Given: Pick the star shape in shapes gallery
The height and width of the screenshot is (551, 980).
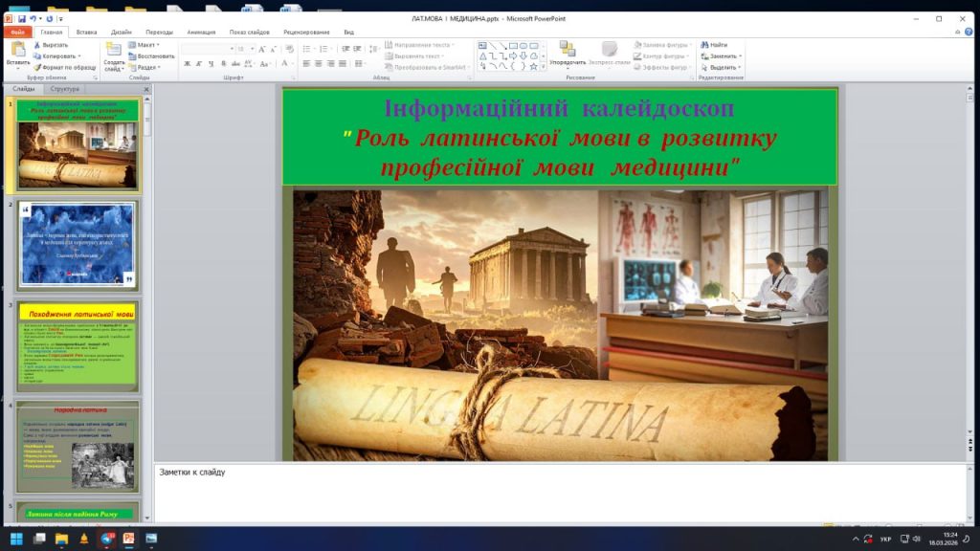Looking at the screenshot, I should pyautogui.click(x=534, y=67).
